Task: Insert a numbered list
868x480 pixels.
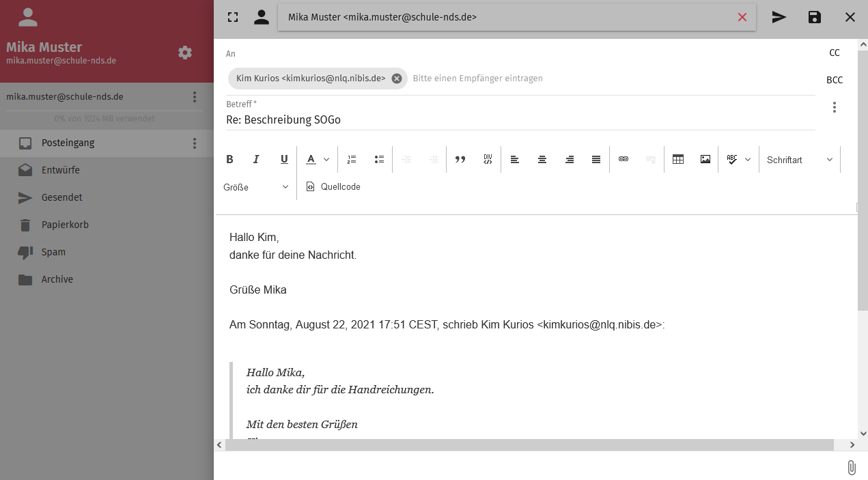Action: (352, 159)
